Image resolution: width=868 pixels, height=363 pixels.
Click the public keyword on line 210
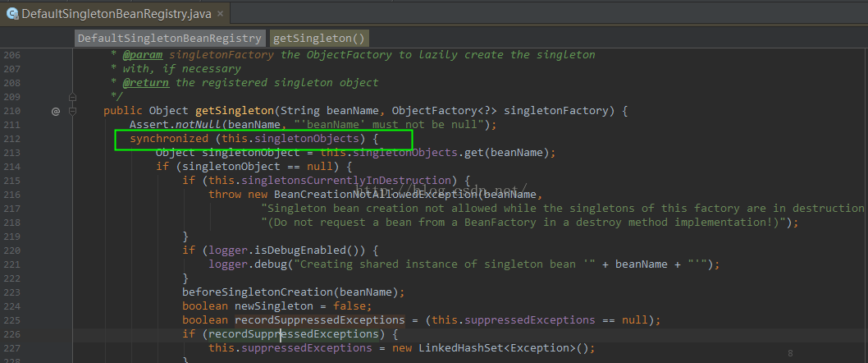[x=123, y=111]
